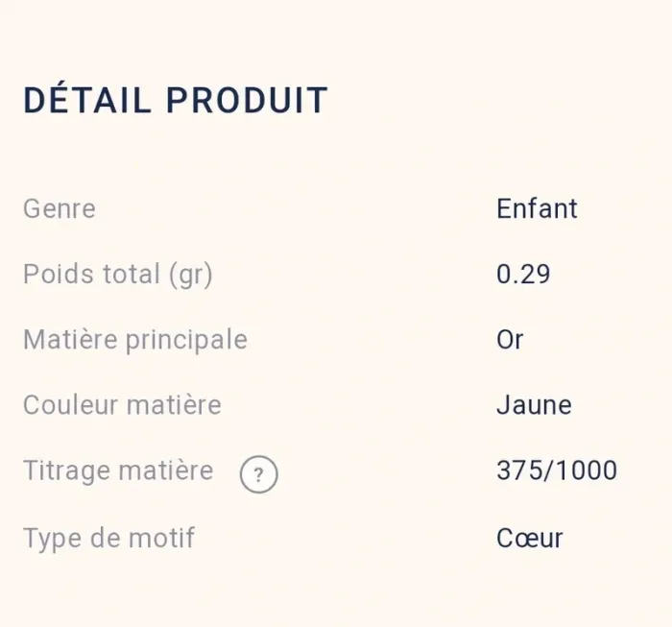
Task: Select the Titrage matière label text
Action: coord(118,470)
